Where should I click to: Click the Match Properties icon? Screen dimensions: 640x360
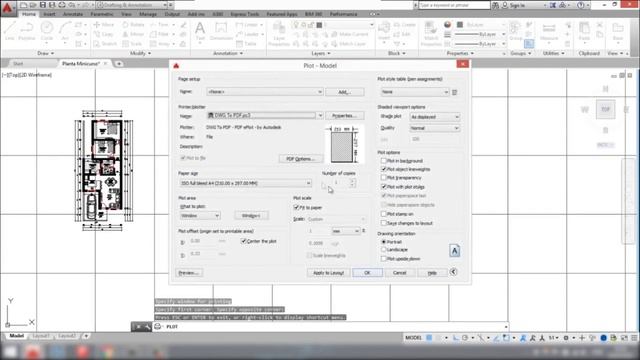[431, 33]
